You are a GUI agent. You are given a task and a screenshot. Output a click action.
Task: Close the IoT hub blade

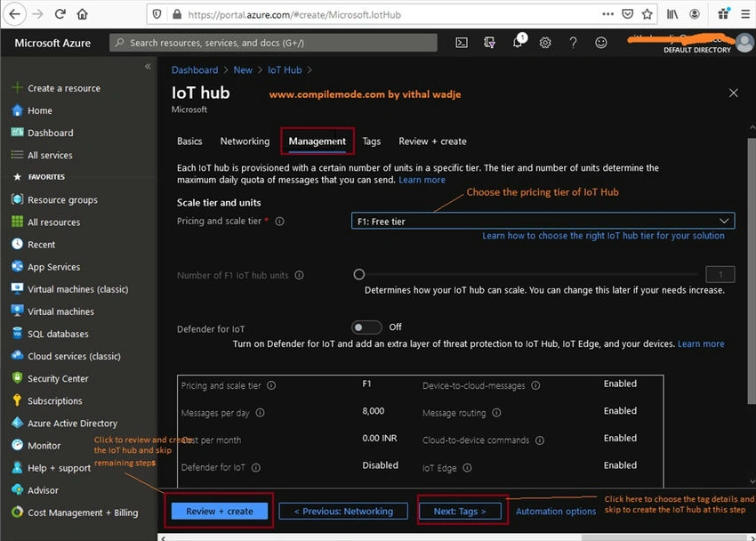click(734, 93)
